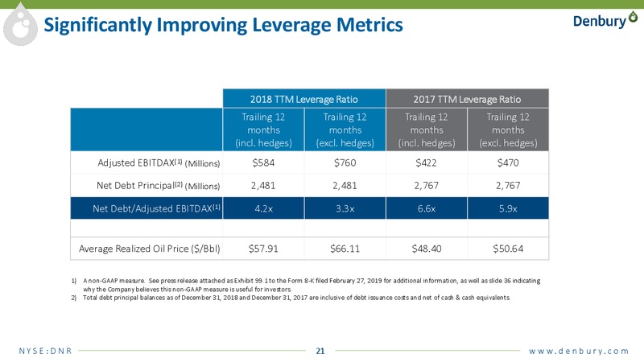Click the '4.2x' leverage ratio

pos(263,208)
